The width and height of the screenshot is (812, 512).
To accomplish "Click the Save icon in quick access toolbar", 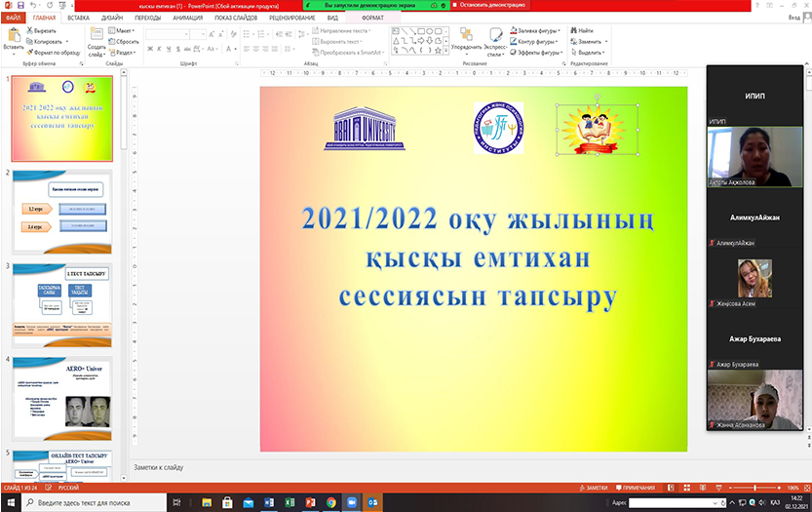I will pyautogui.click(x=19, y=5).
